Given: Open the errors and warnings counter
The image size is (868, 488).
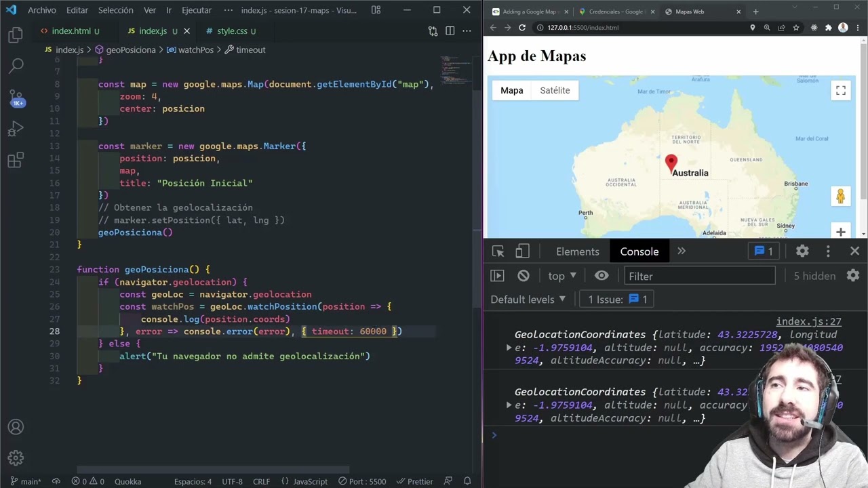Looking at the screenshot, I should (88, 481).
